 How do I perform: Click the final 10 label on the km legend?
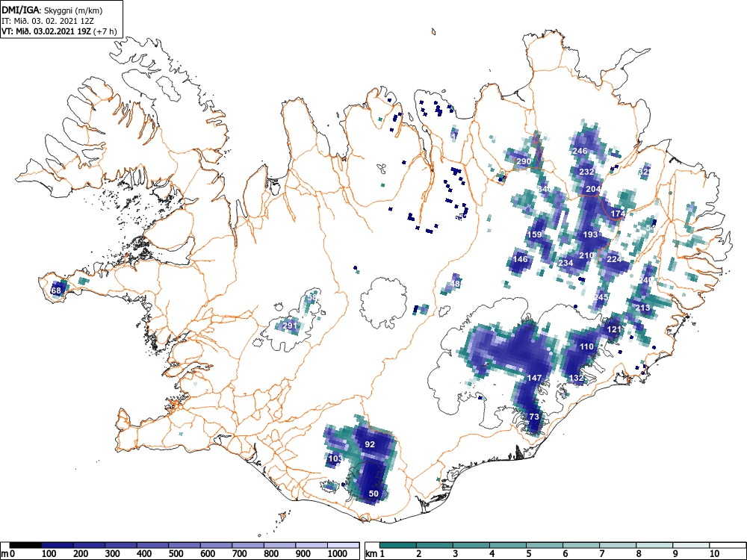[714, 554]
